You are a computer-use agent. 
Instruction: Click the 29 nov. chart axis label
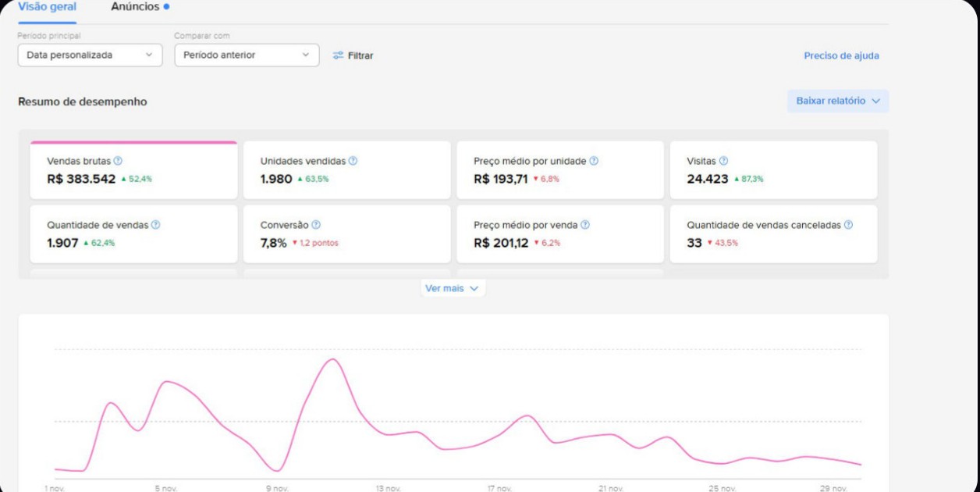(834, 488)
